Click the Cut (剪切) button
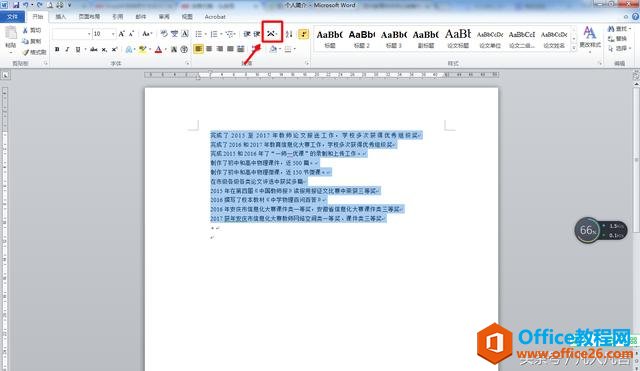This screenshot has height=371, width=640. coord(32,30)
